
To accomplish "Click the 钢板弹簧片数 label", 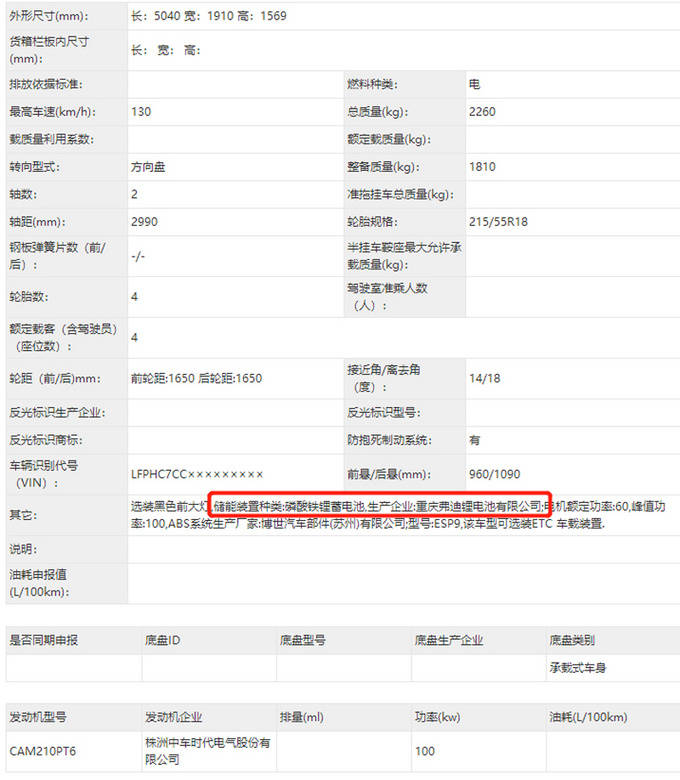I will [57, 256].
